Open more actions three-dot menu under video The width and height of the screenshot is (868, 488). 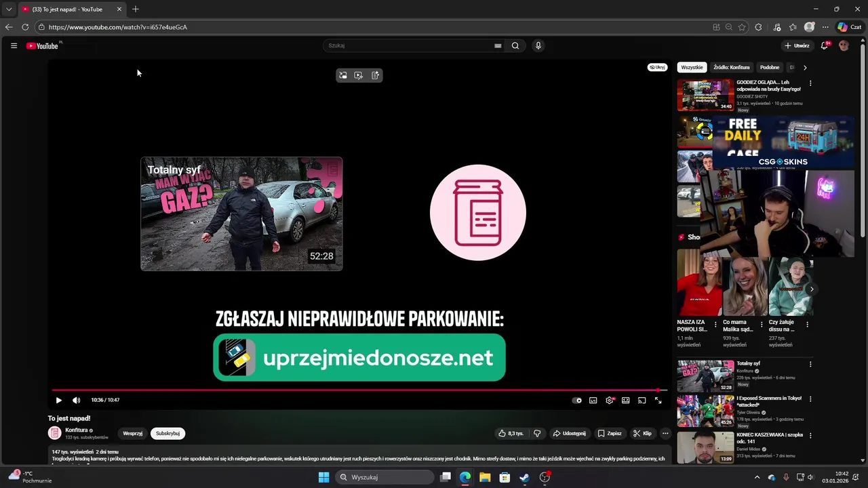click(x=665, y=433)
